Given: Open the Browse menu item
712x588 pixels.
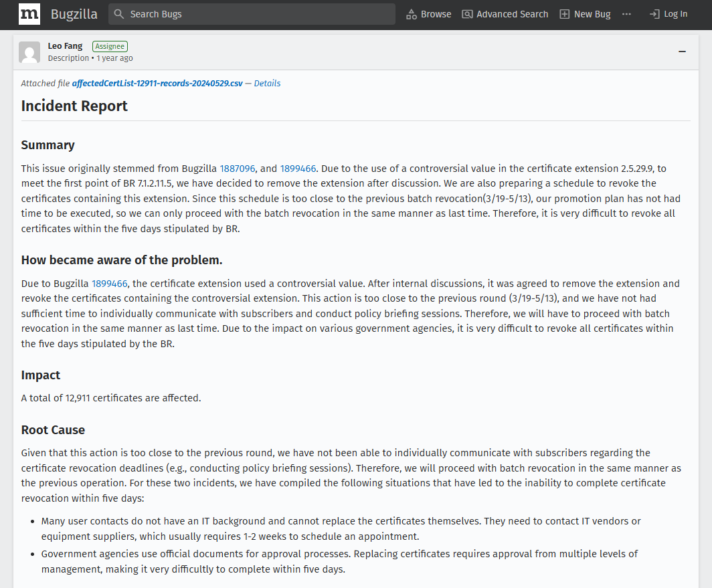Looking at the screenshot, I should click(436, 14).
